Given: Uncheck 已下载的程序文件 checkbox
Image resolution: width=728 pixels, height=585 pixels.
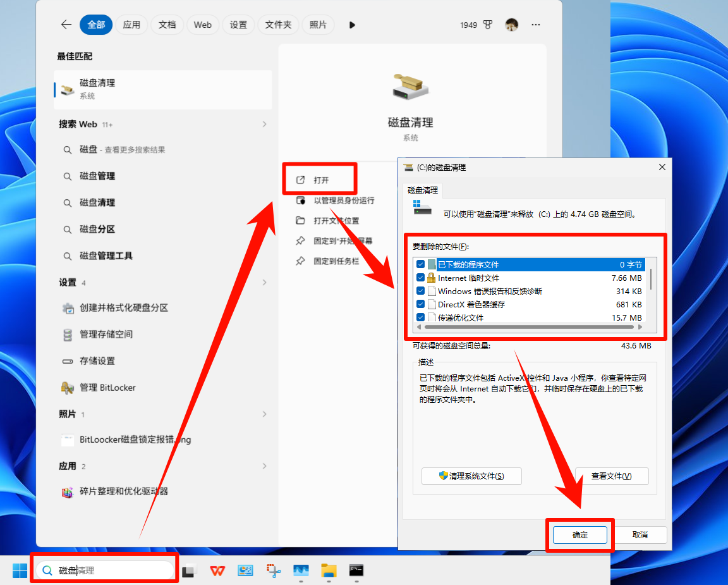Looking at the screenshot, I should point(421,264).
